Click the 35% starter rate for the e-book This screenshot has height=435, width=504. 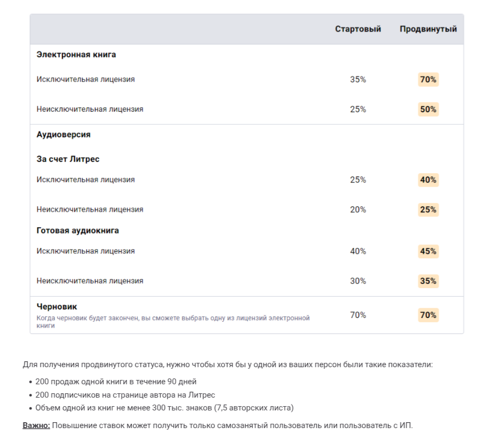[x=358, y=80]
